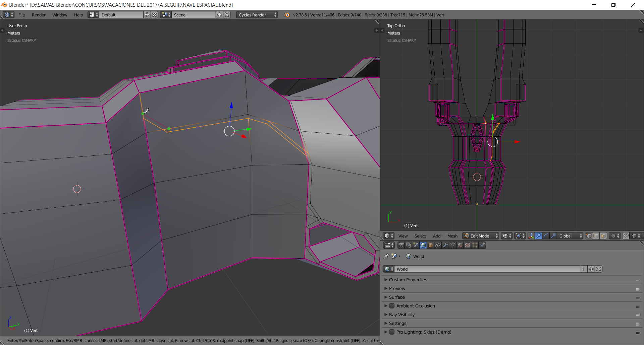
Task: Open the Object properties cube tab
Action: point(431,245)
